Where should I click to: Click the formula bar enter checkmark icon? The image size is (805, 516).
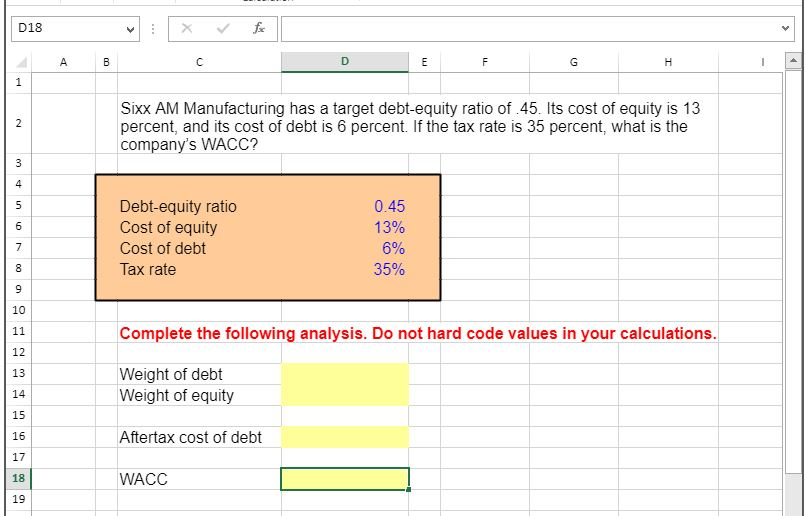(x=223, y=29)
